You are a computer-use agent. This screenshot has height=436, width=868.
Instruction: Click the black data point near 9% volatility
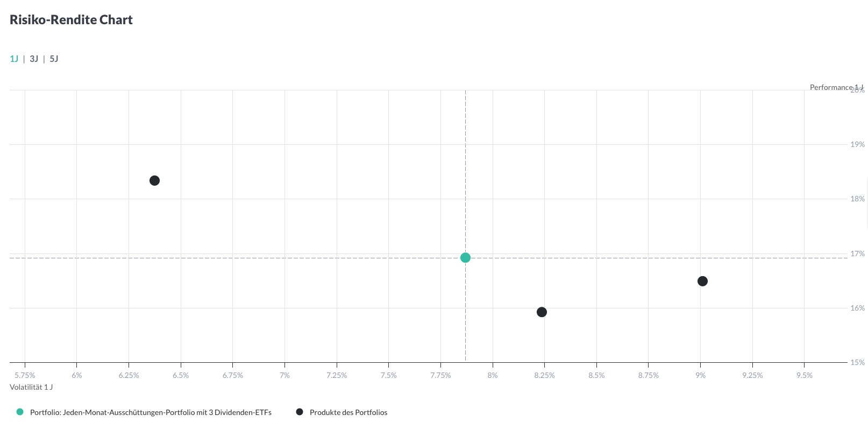[702, 281]
